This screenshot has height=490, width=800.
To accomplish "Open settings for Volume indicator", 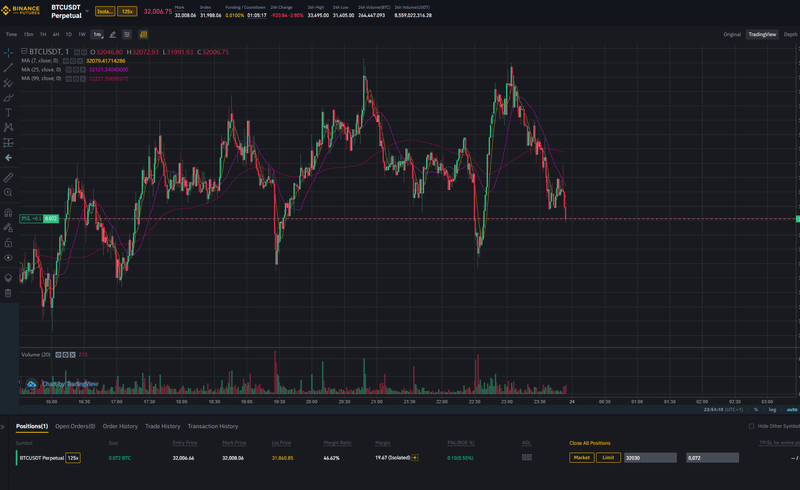I will coord(65,355).
